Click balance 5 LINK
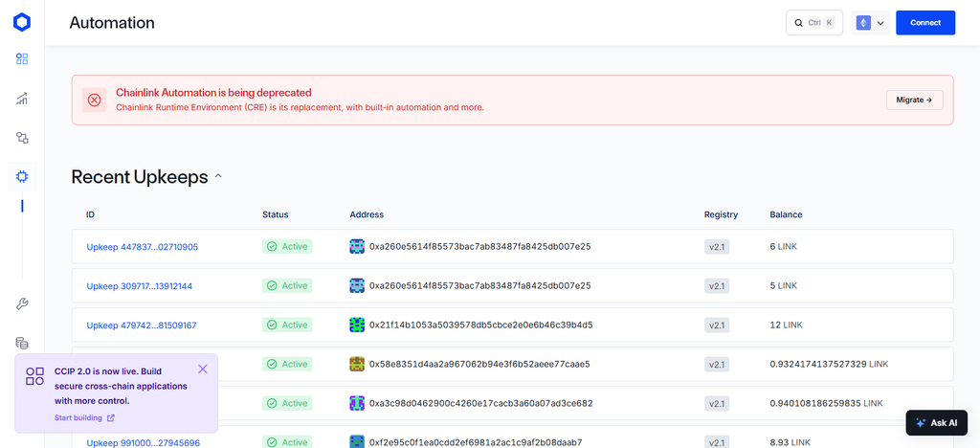Screen dimensions: 980x448 pyautogui.click(x=784, y=285)
